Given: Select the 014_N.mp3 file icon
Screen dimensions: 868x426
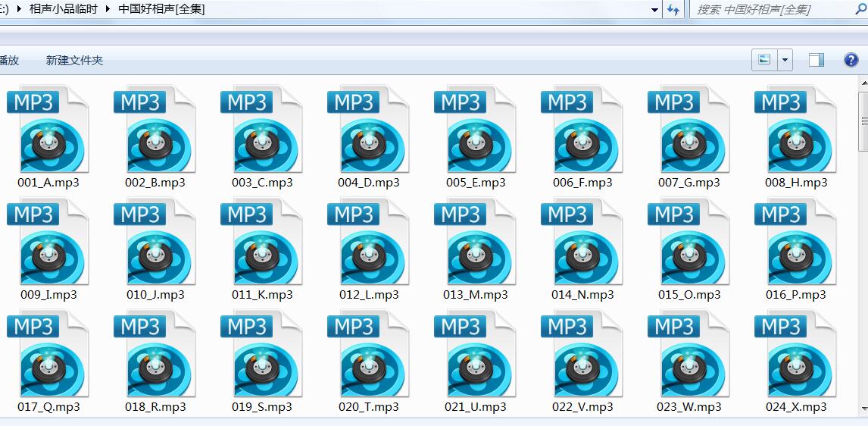Looking at the screenshot, I should (582, 242).
